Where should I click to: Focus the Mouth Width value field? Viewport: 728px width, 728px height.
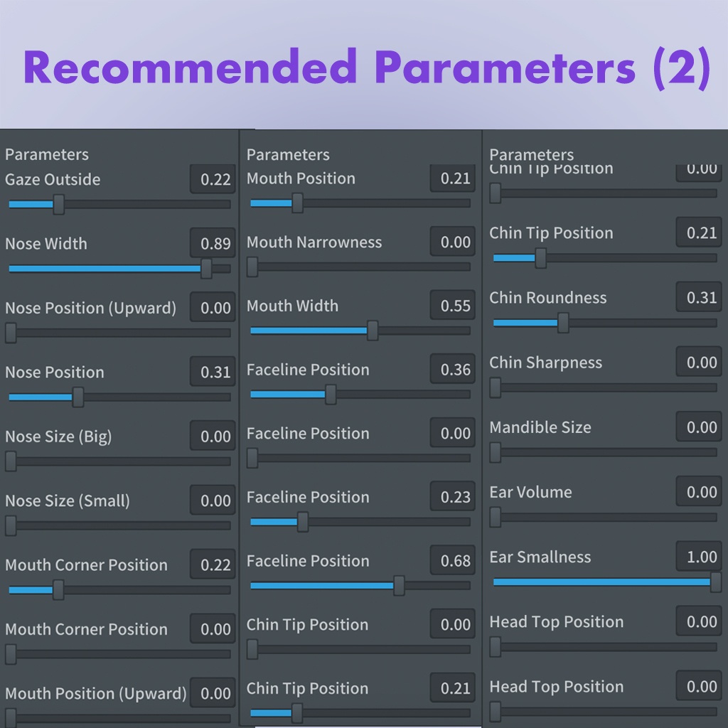point(453,306)
